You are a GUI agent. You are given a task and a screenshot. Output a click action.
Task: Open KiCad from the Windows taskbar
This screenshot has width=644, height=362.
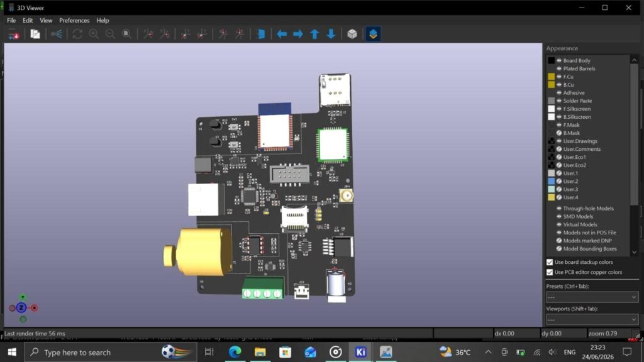360,352
